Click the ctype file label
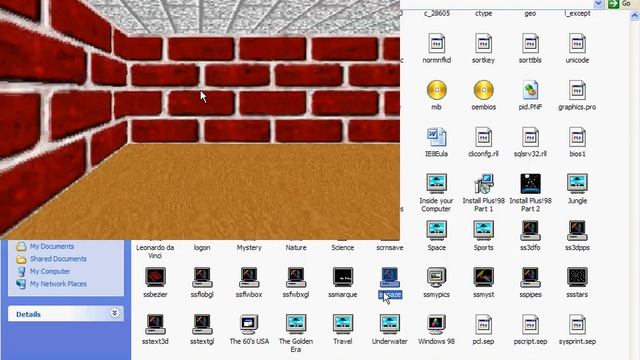The height and width of the screenshot is (360, 640). [483, 13]
